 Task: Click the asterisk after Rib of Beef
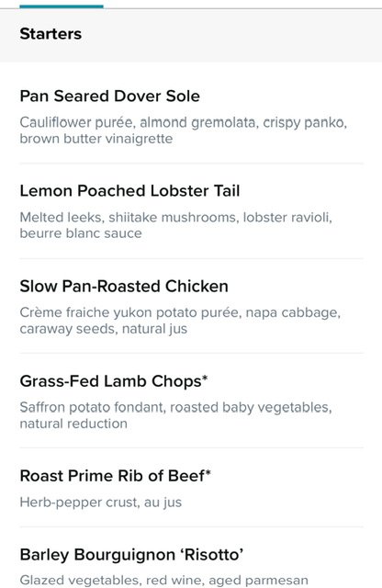click(208, 473)
